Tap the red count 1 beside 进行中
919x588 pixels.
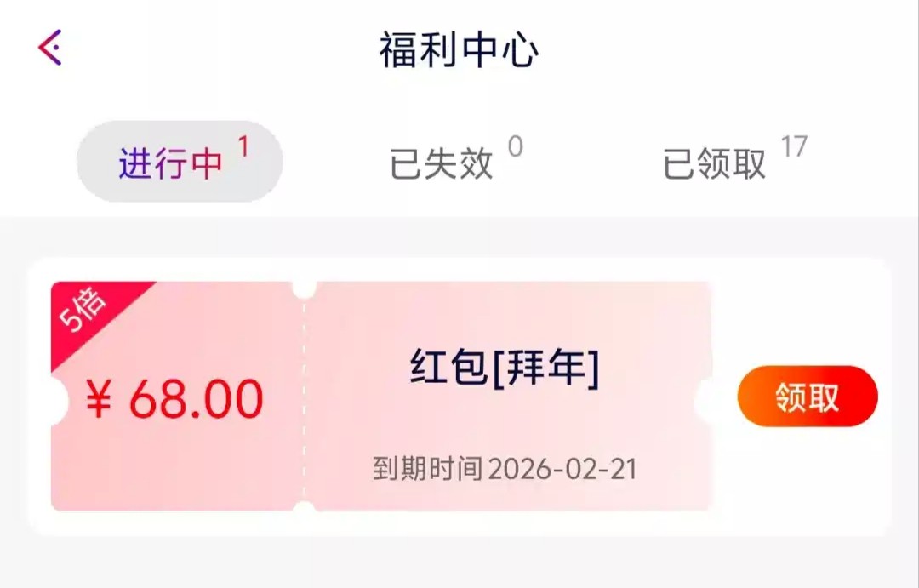[243, 148]
